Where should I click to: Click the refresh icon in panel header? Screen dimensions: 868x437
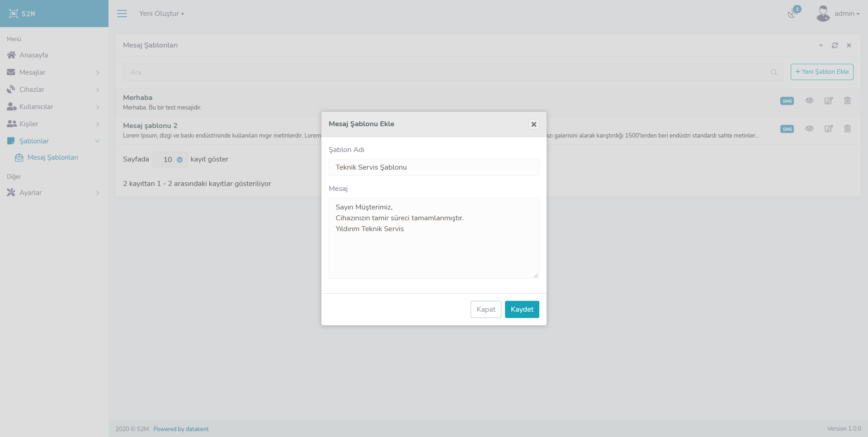[835, 45]
